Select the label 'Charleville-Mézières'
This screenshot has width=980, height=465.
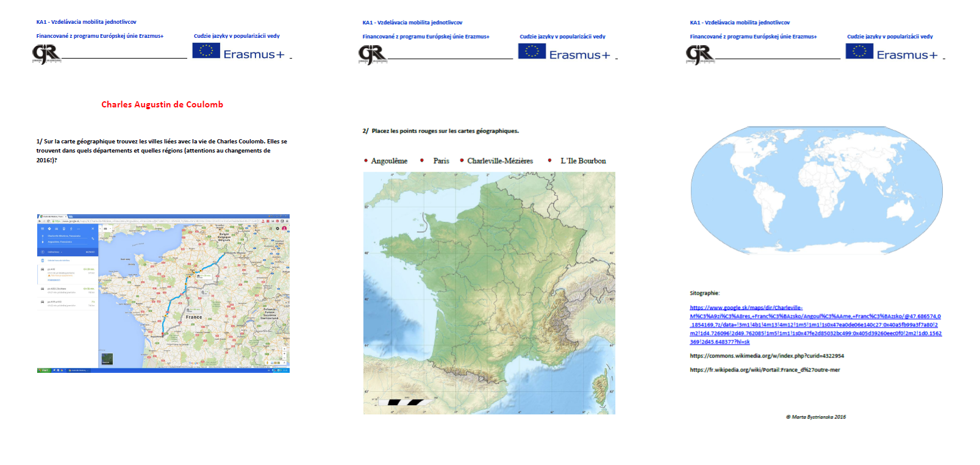tap(500, 161)
